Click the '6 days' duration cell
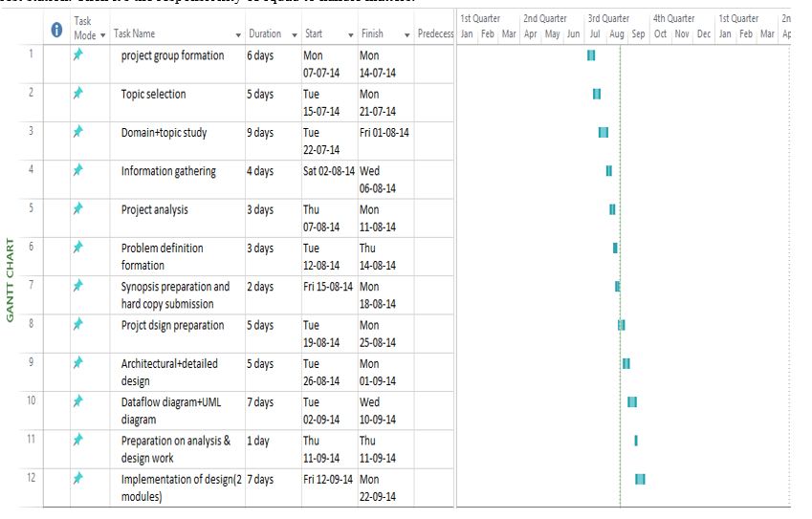 pyautogui.click(x=260, y=55)
